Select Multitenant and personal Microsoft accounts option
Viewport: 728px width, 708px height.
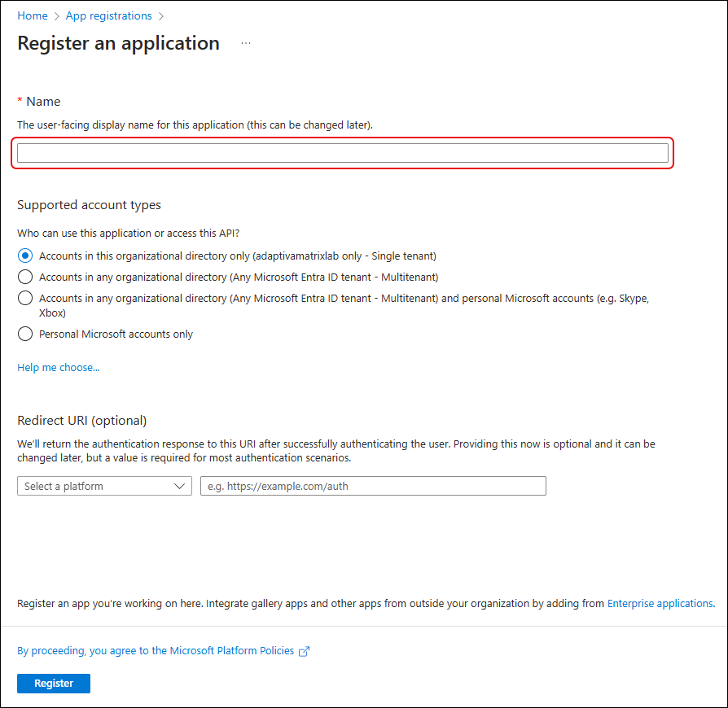[25, 298]
